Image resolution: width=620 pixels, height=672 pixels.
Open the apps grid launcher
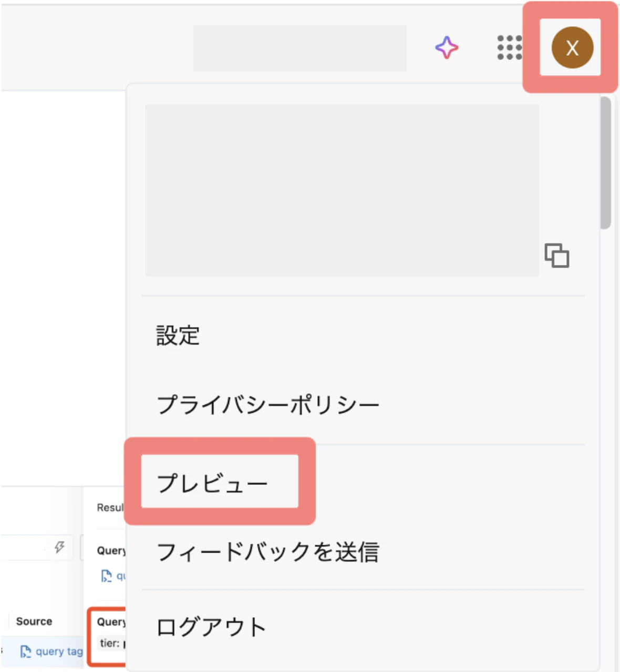click(510, 48)
